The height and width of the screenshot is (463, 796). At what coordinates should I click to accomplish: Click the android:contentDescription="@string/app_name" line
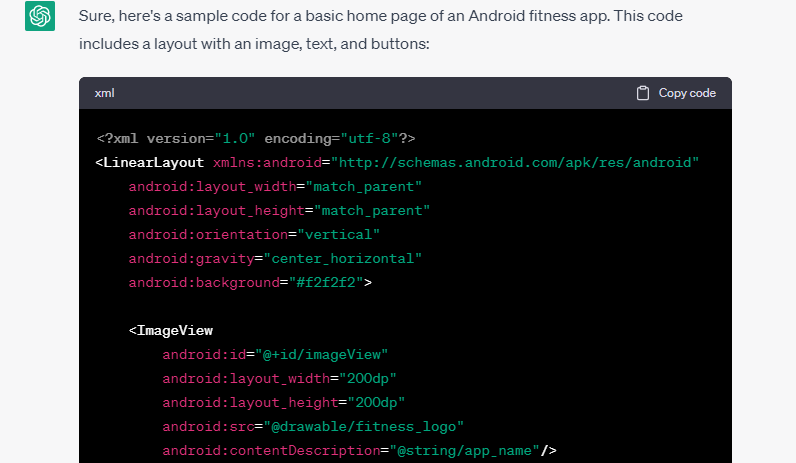[359, 450]
